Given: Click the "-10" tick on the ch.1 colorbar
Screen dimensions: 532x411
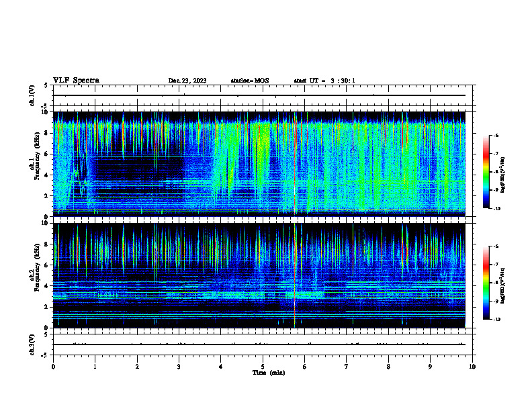Looking at the screenshot, I should click(x=497, y=208).
